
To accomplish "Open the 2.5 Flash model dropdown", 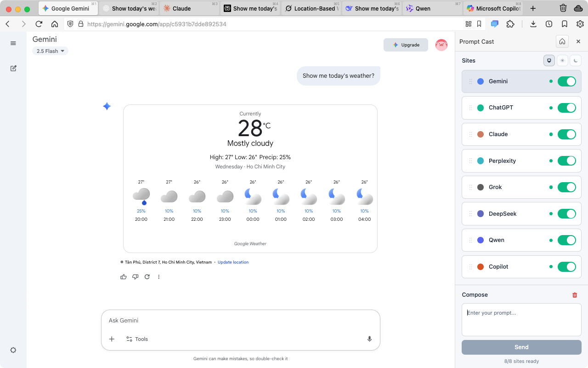I will [x=50, y=51].
